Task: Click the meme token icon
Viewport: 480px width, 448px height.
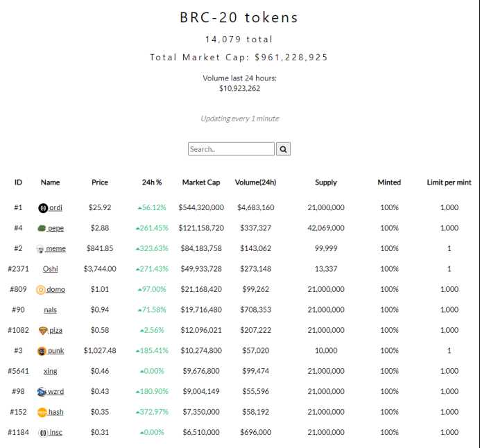Action: tap(41, 249)
